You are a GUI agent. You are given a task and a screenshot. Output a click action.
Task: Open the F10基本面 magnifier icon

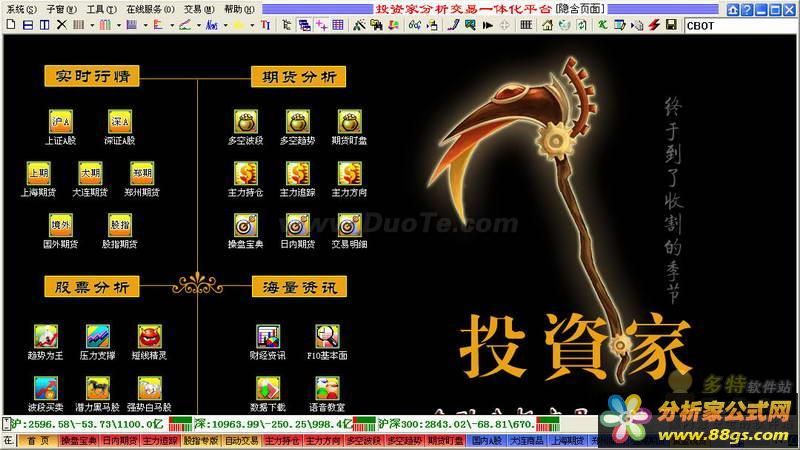(327, 337)
